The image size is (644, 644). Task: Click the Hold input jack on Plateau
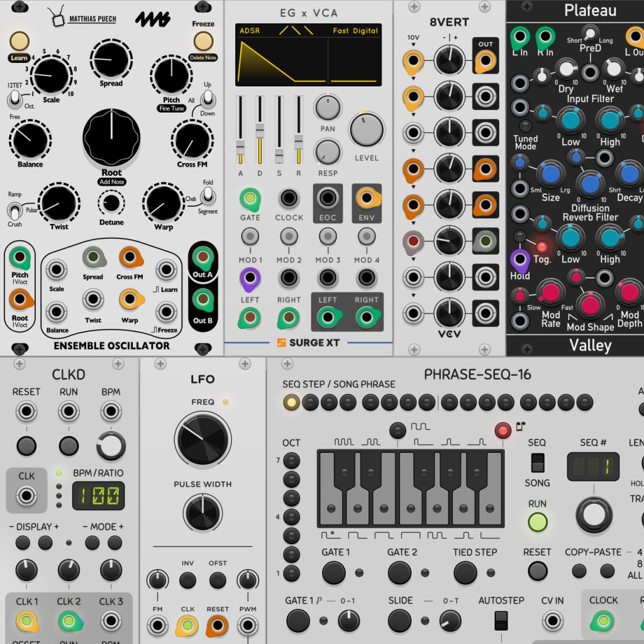coord(519,260)
